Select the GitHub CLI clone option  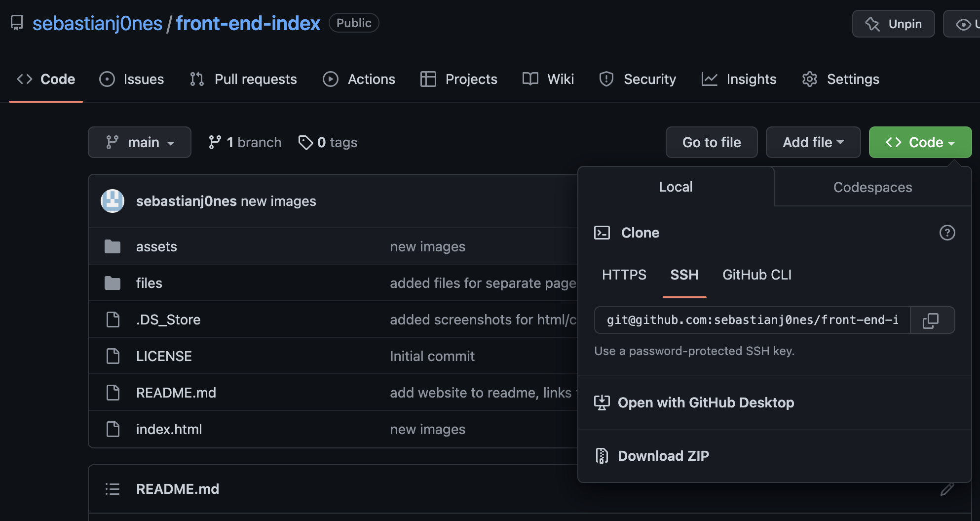[757, 275]
